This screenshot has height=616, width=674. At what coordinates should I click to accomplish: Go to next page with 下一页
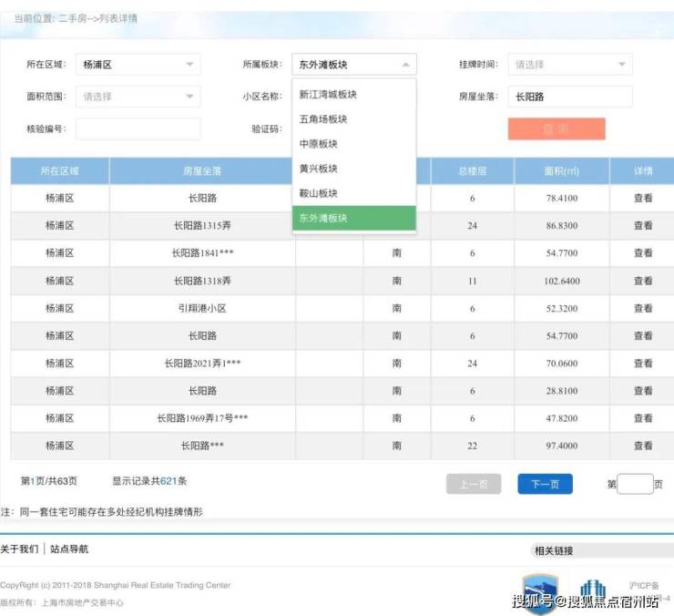point(545,484)
